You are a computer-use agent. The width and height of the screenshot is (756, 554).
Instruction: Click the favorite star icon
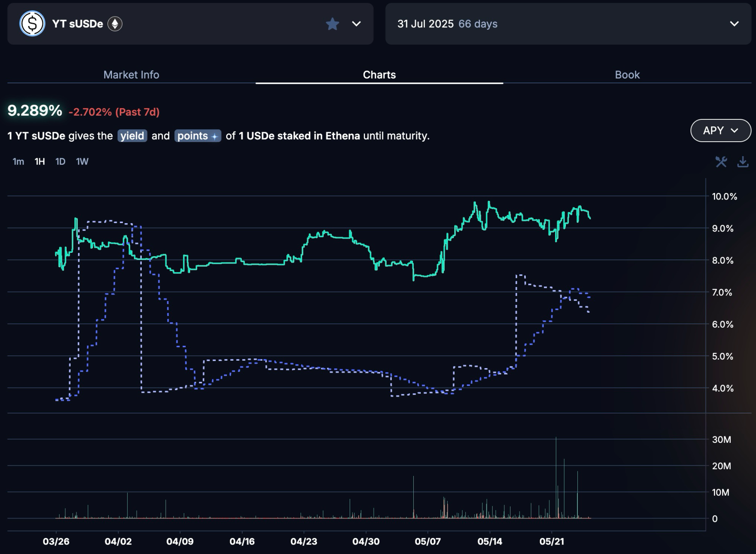pos(332,24)
